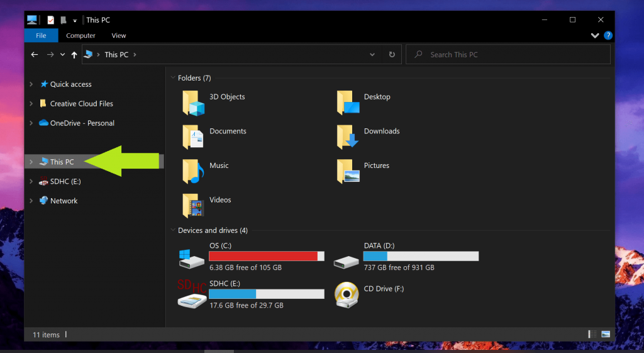
Task: Expand the OneDrive - Personal tree node
Action: (x=31, y=123)
